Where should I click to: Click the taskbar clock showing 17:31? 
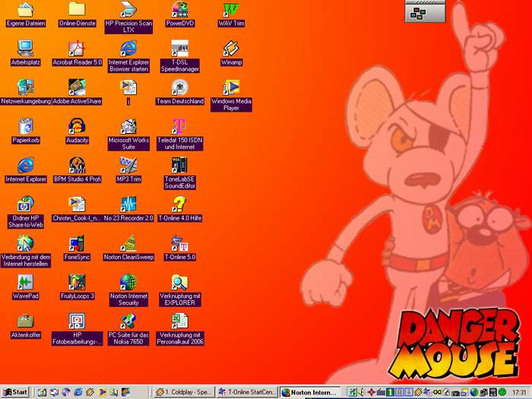click(x=519, y=392)
